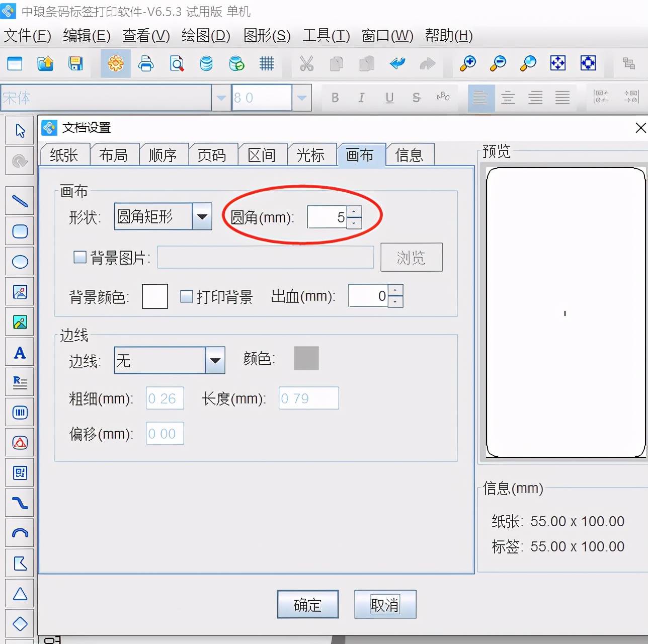Click the Undo arrow icon
Screen dimensions: 648x644
(x=397, y=63)
